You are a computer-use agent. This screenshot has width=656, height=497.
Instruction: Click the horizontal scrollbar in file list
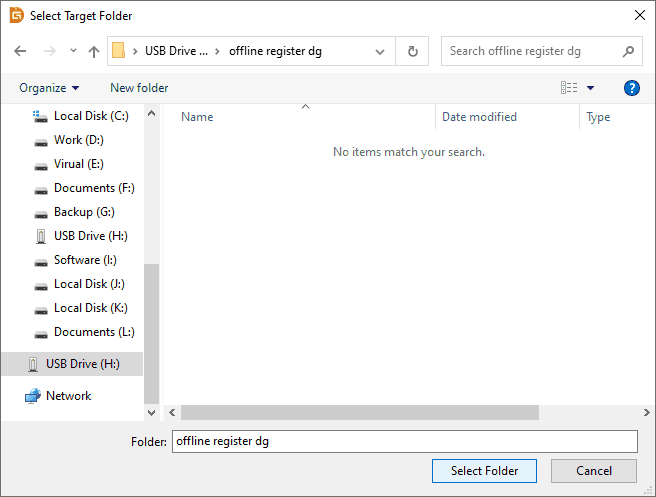360,412
